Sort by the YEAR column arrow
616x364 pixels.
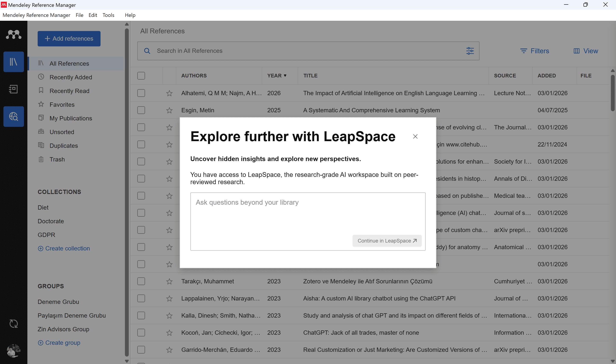click(285, 75)
